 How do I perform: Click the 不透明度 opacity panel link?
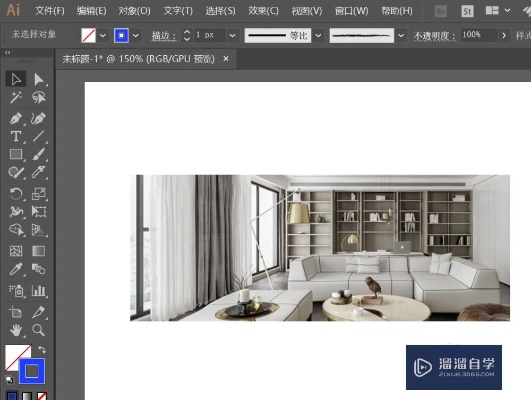click(435, 36)
